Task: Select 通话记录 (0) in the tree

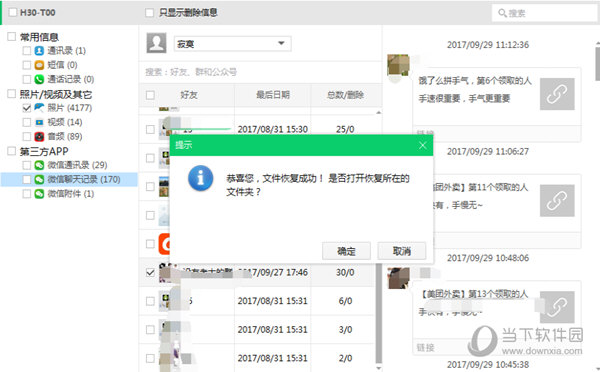Action: (x=71, y=79)
